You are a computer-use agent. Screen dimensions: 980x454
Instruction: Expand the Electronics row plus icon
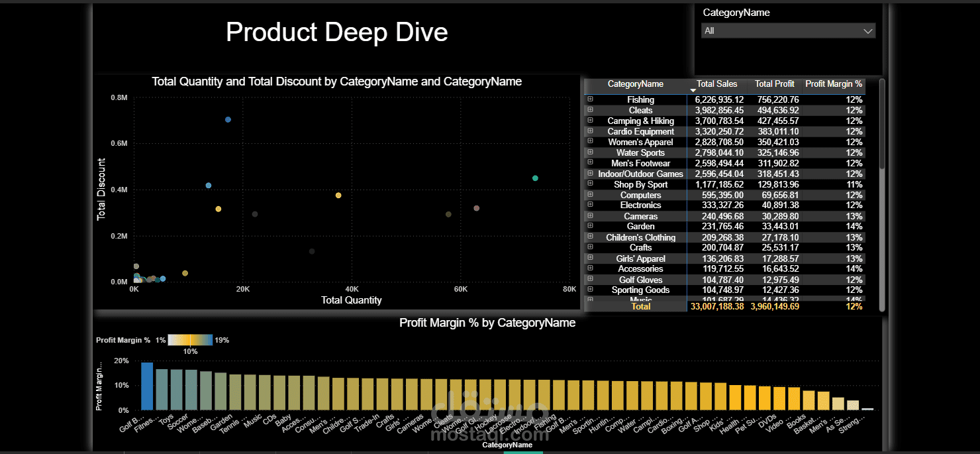(x=590, y=205)
